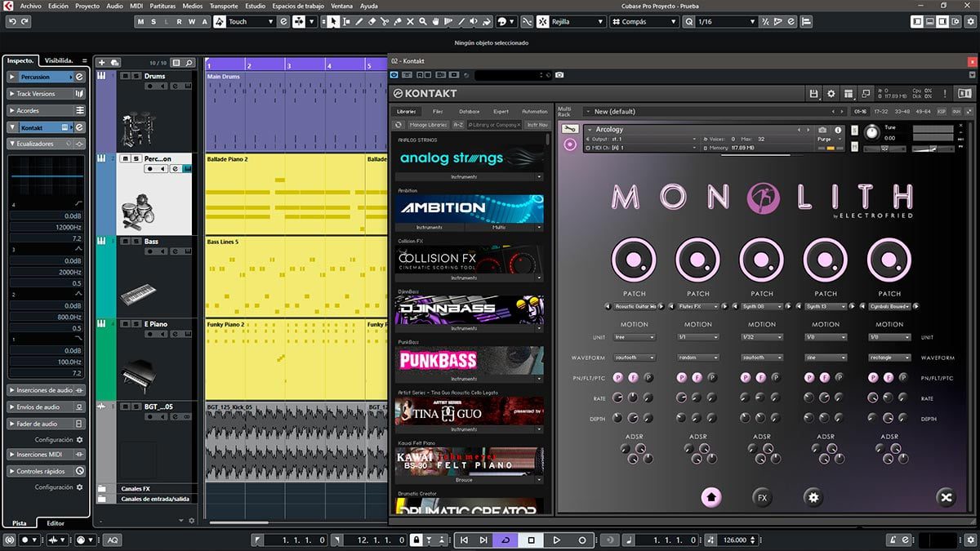980x551 pixels.
Task: Click the Redo arrow in the toolbar
Action: (x=24, y=22)
